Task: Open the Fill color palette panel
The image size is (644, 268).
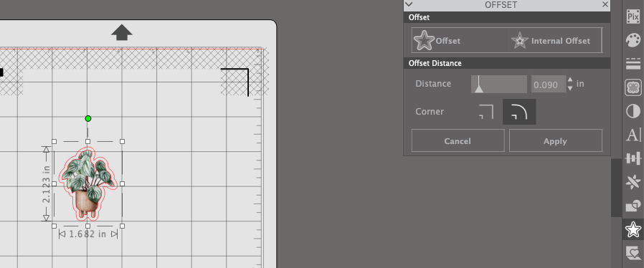Action: point(633,40)
